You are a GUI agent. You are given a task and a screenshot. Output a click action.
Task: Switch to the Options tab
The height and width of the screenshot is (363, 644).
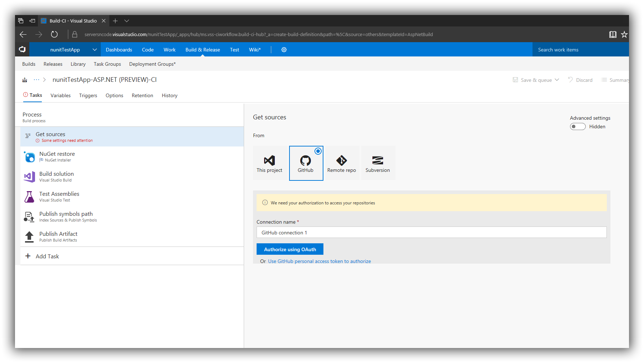coord(114,95)
